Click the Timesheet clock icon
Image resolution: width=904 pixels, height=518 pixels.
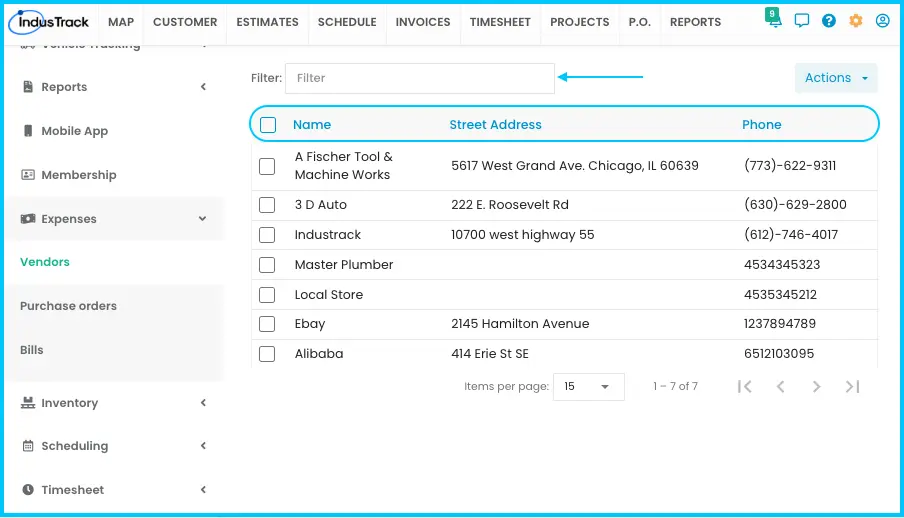pos(28,490)
